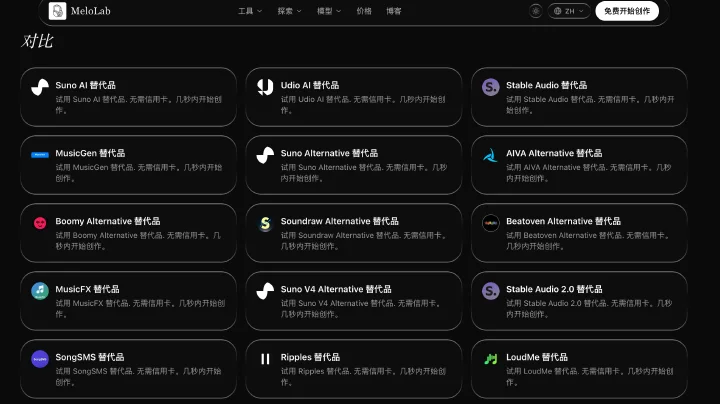Click the Udio AI 替代品 card icon

pyautogui.click(x=265, y=87)
